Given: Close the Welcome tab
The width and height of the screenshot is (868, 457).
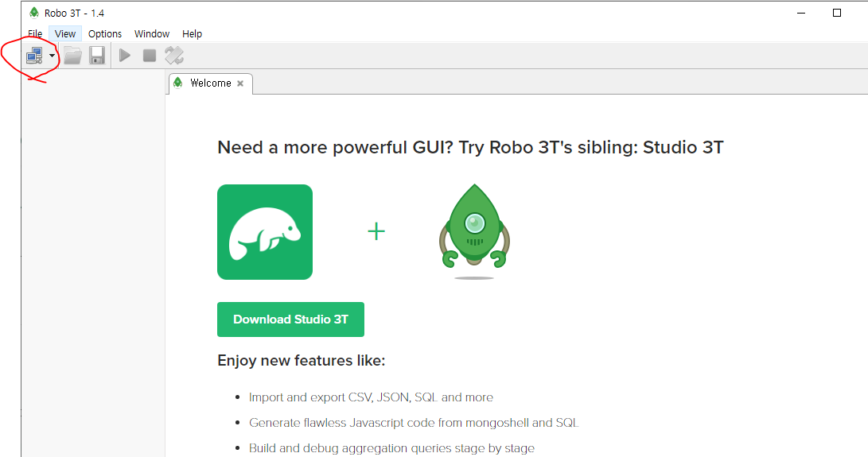Looking at the screenshot, I should 240,83.
